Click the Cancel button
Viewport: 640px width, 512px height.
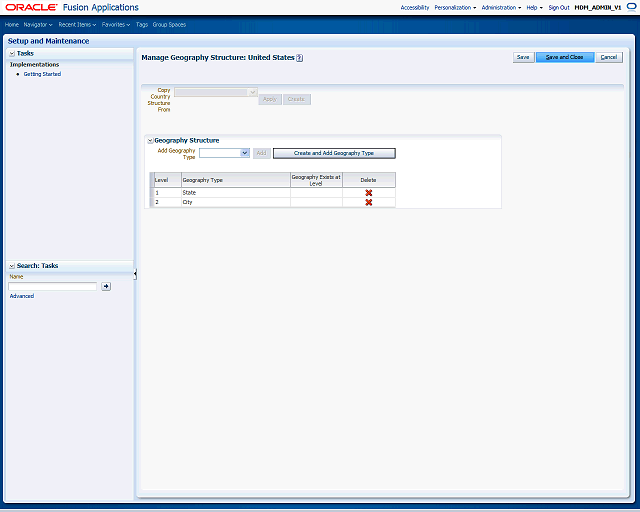click(609, 57)
